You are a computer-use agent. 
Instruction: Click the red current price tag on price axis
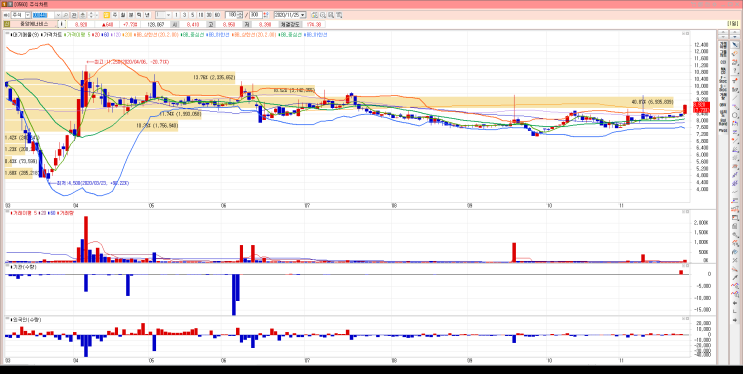click(x=701, y=107)
